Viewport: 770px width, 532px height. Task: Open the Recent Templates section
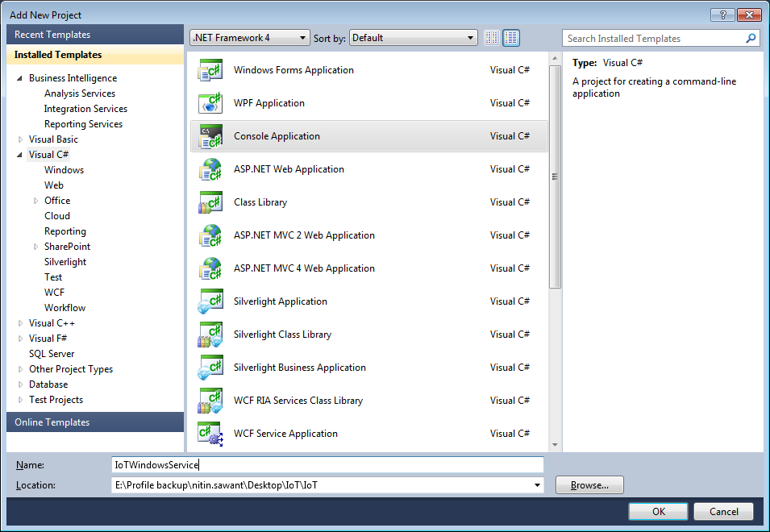[95, 35]
